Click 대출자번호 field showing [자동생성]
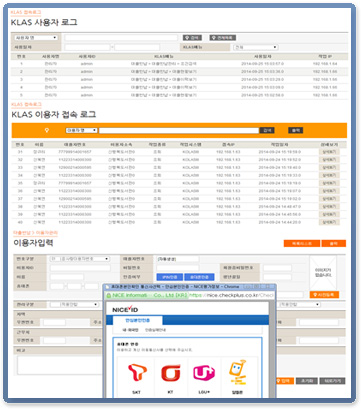The width and height of the screenshot is (363, 410). [178, 259]
